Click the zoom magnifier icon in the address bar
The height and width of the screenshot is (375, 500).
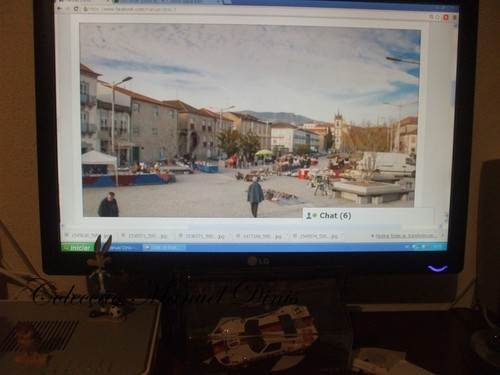(431, 17)
